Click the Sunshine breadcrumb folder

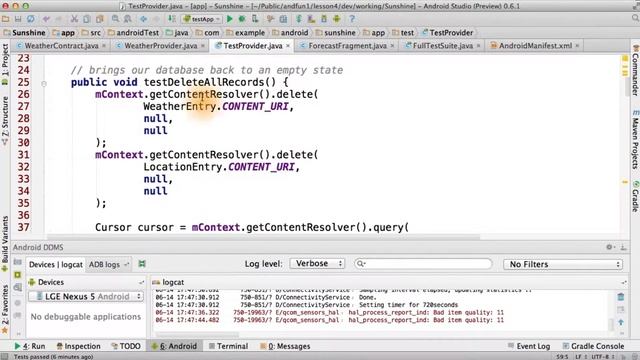tap(24, 33)
